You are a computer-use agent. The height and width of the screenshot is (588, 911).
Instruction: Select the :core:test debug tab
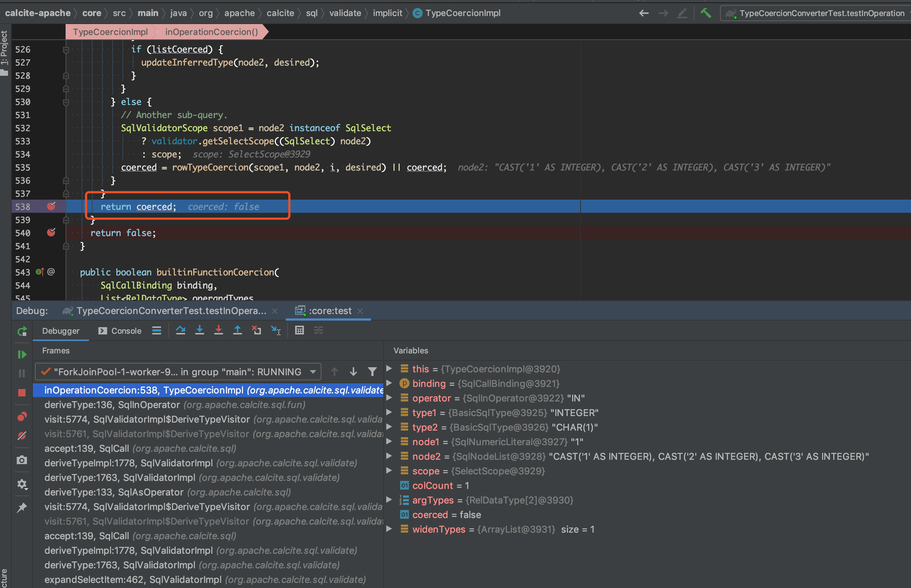(x=329, y=311)
